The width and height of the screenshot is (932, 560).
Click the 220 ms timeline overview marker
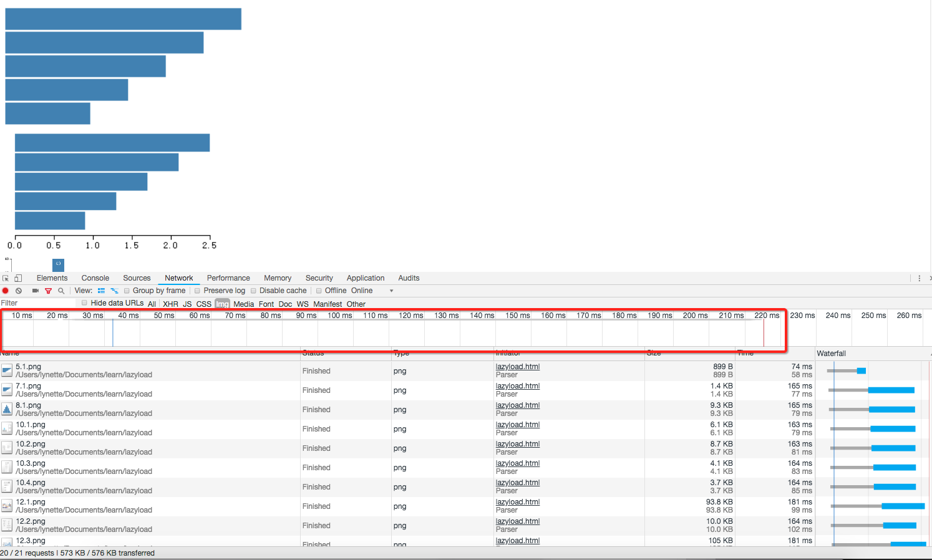tap(767, 316)
